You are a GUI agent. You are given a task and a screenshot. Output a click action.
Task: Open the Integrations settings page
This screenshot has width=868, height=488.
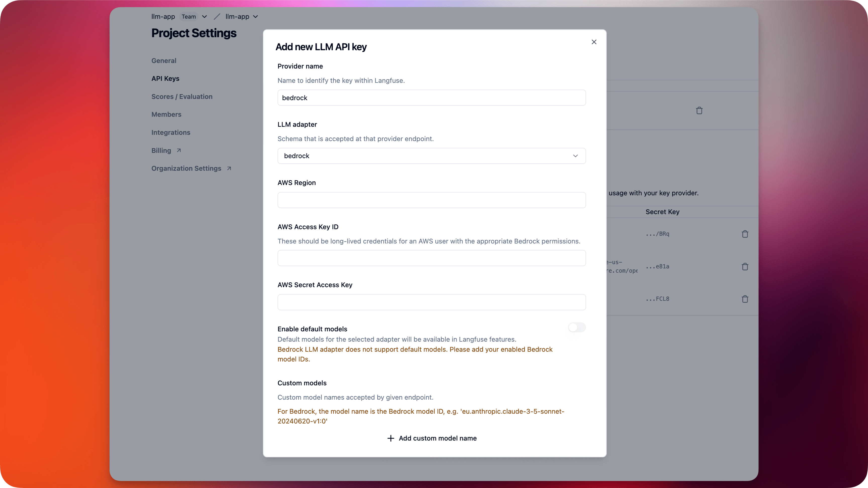[x=171, y=132]
